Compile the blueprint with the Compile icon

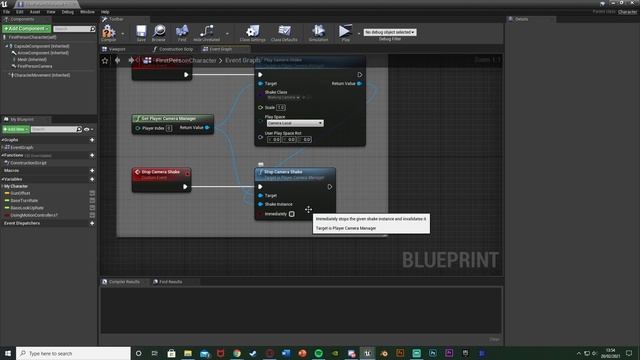(109, 32)
